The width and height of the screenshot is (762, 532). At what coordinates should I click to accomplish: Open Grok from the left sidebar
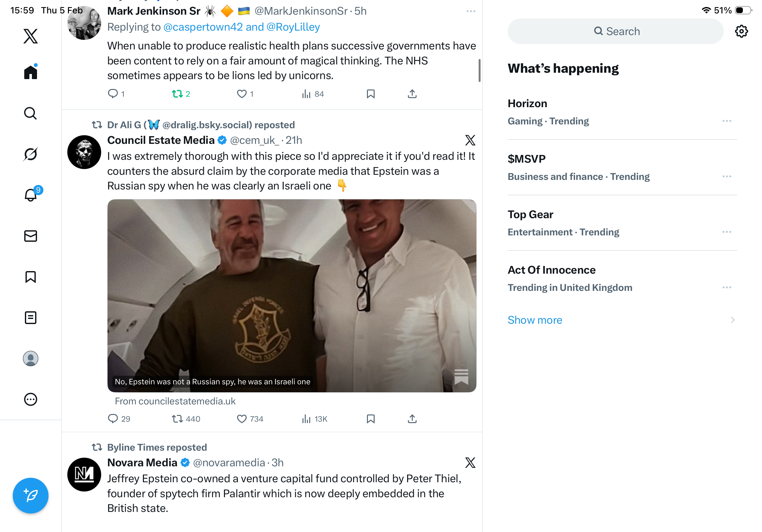tap(31, 154)
